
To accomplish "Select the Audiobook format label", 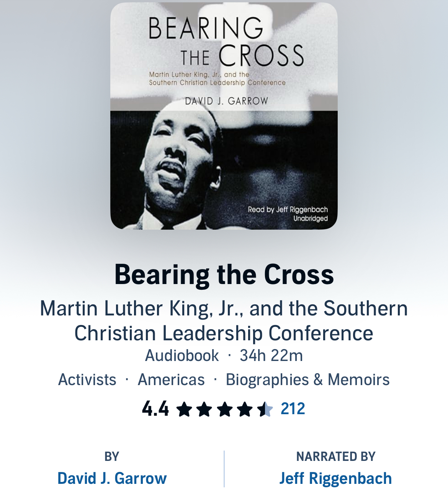I will tap(182, 356).
